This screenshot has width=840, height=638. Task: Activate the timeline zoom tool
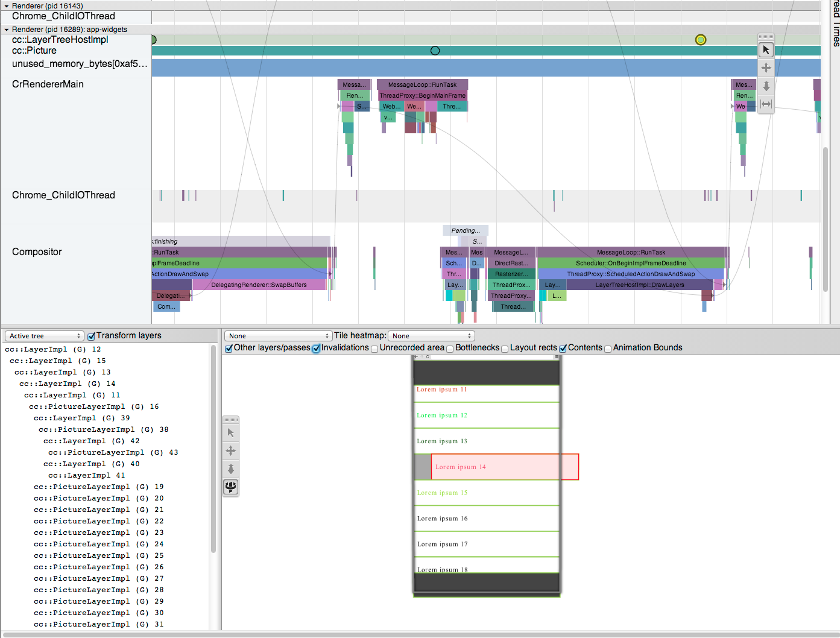(x=766, y=86)
